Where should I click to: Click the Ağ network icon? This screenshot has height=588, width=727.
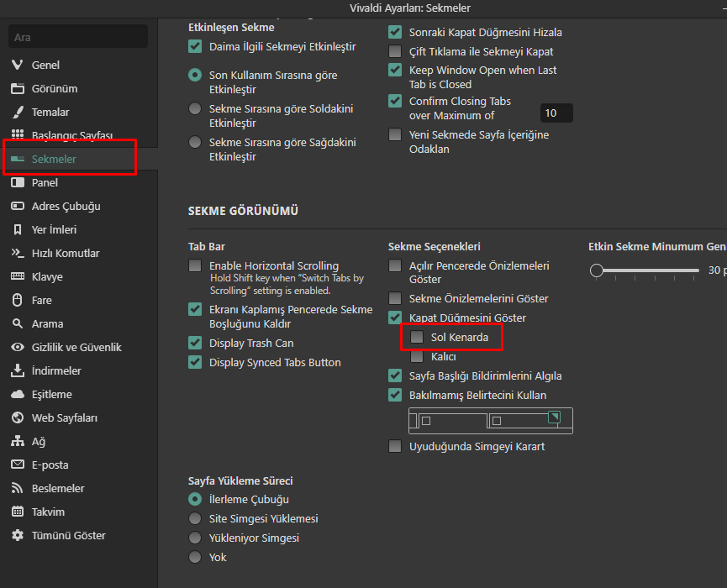[18, 441]
